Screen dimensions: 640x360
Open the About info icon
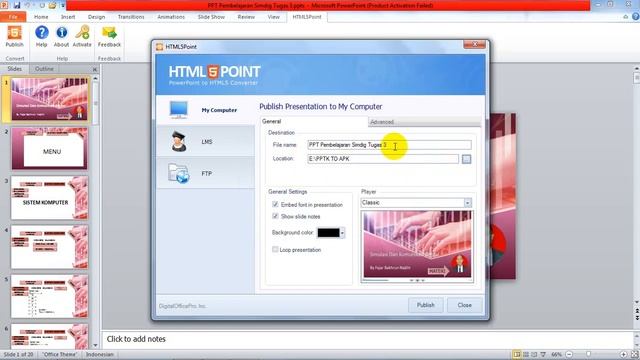(x=62, y=36)
